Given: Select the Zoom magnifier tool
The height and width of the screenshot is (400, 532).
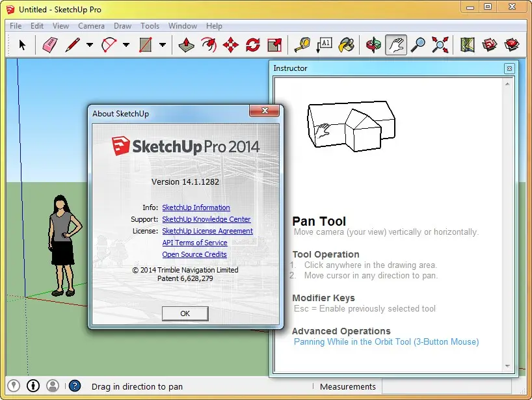Looking at the screenshot, I should [x=418, y=45].
